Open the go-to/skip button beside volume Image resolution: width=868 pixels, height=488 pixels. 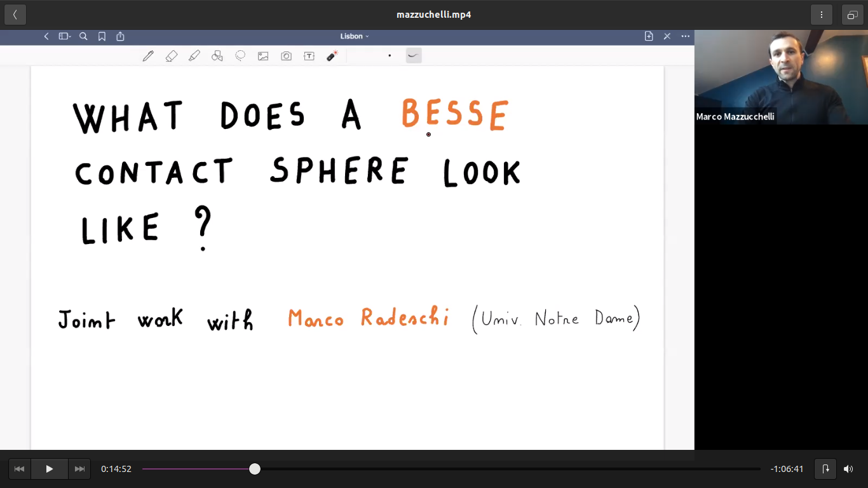click(825, 469)
